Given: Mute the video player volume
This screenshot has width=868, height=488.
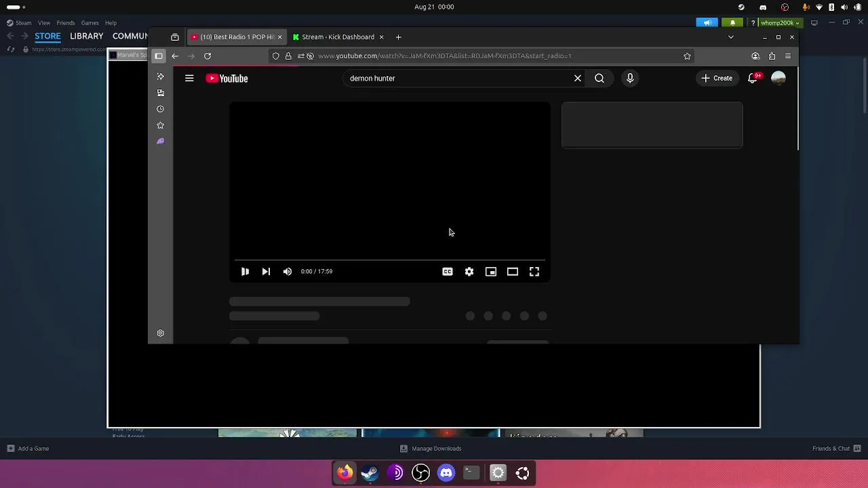Looking at the screenshot, I should coord(288,272).
